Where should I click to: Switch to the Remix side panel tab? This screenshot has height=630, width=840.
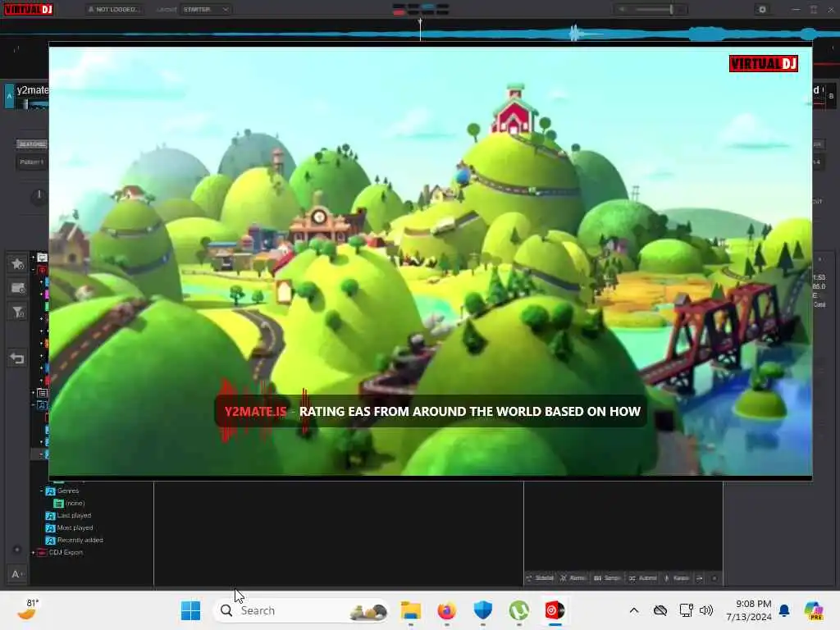(573, 578)
